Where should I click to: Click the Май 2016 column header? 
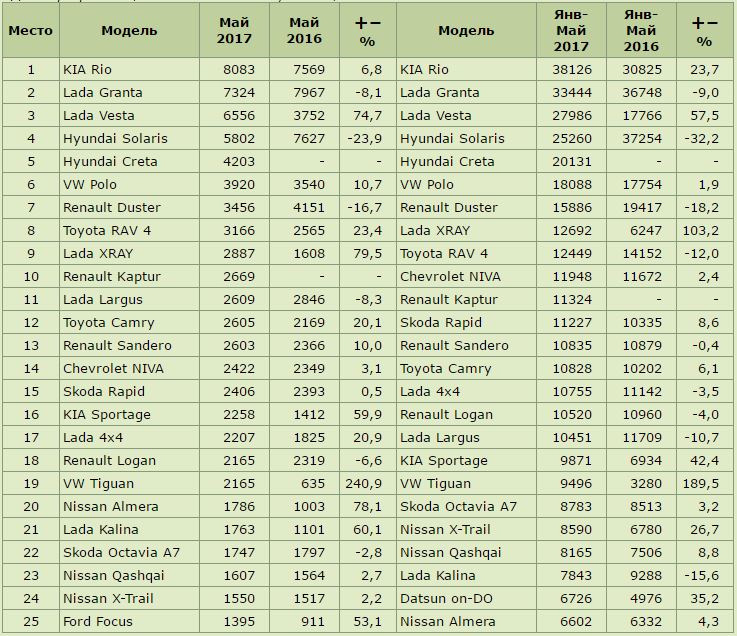click(303, 31)
